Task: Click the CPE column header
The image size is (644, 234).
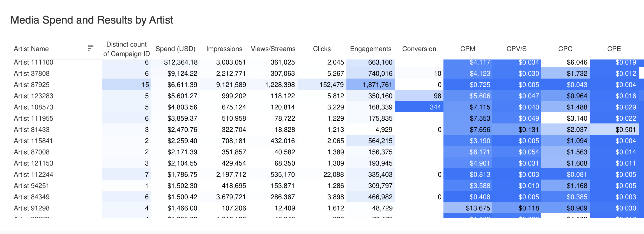Action: pyautogui.click(x=614, y=49)
